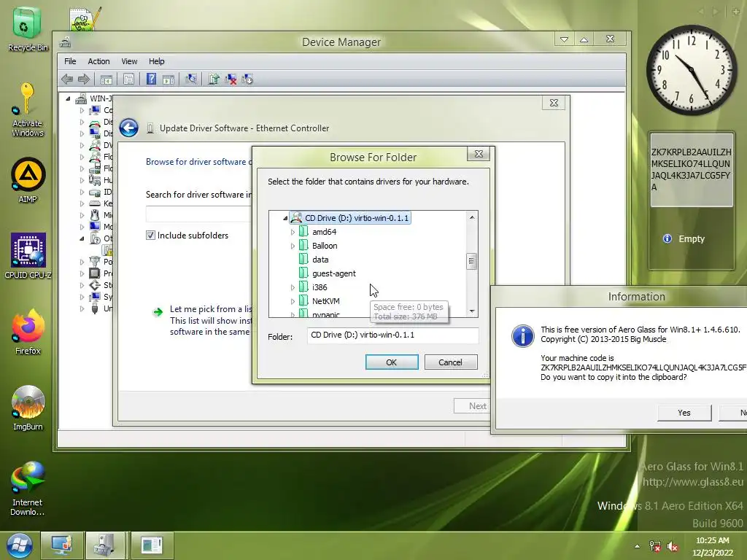
Task: Click the Disable device icon with down arrow
Action: [247, 79]
